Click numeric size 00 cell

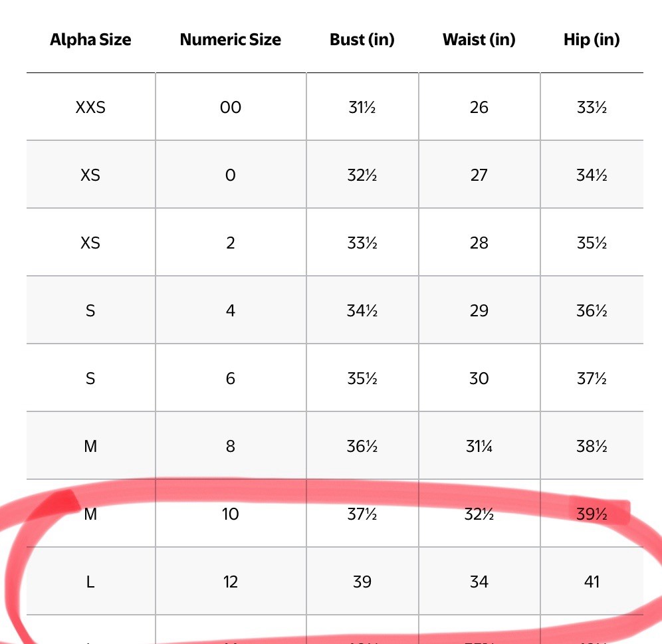[231, 107]
